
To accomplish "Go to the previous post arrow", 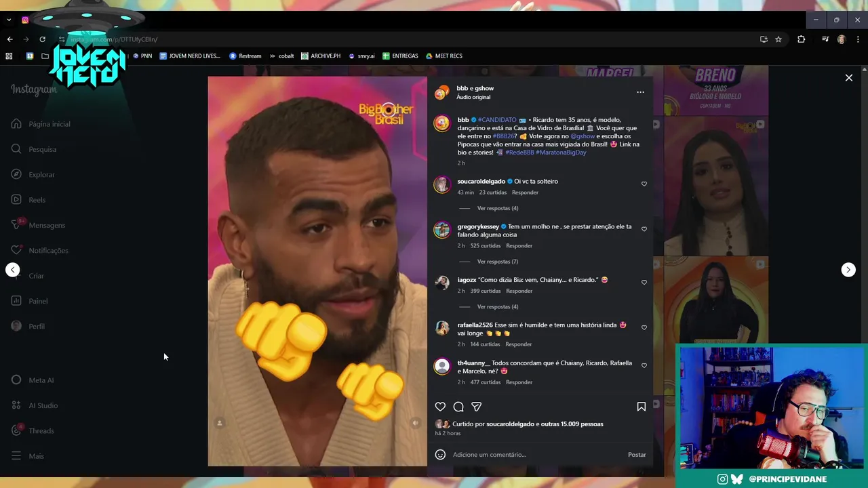I will click(x=13, y=270).
